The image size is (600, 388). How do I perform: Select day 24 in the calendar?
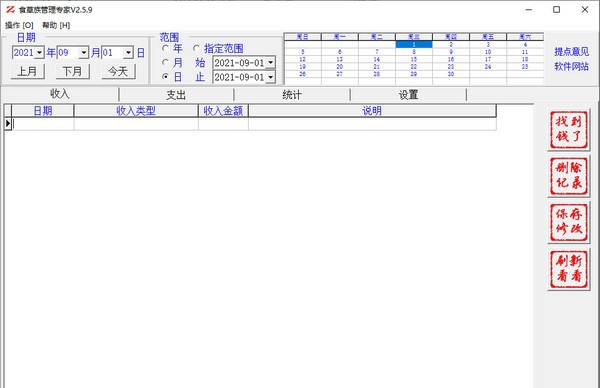coord(488,67)
